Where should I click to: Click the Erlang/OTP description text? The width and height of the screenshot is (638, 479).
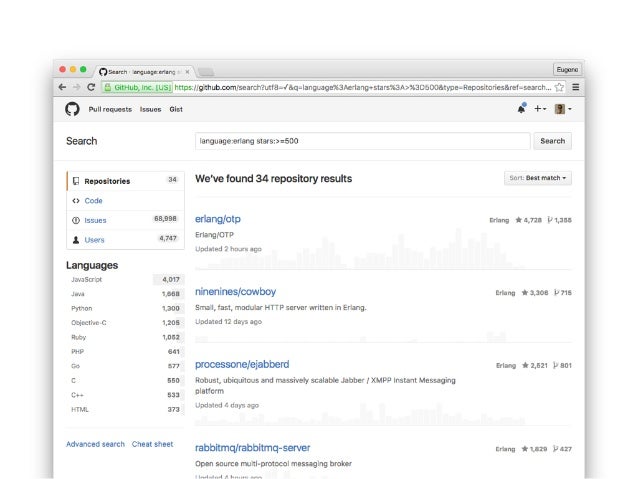coord(214,235)
